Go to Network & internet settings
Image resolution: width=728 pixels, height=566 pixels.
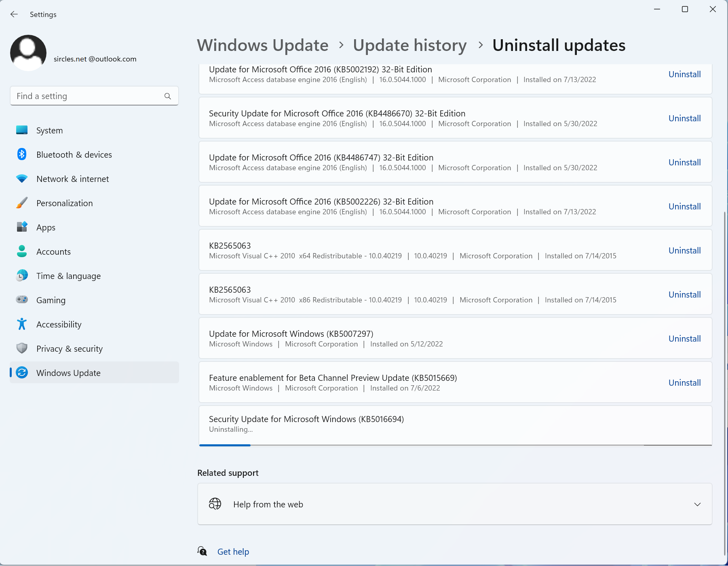pyautogui.click(x=94, y=179)
